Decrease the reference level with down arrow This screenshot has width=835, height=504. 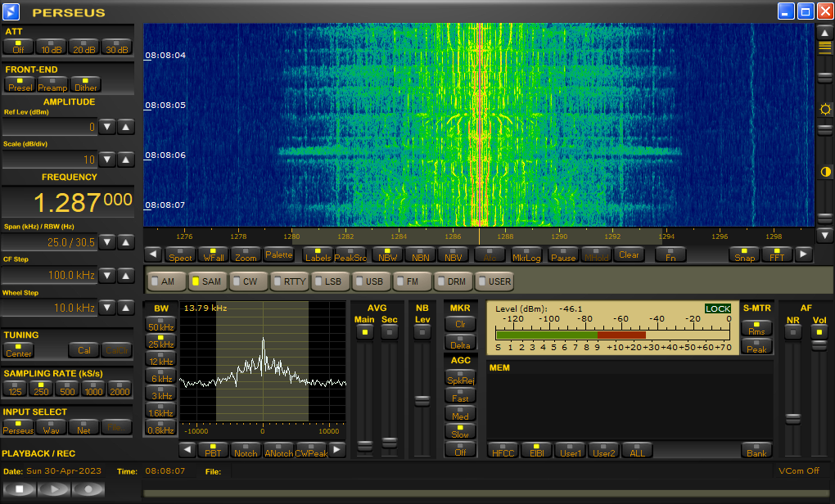pos(107,127)
